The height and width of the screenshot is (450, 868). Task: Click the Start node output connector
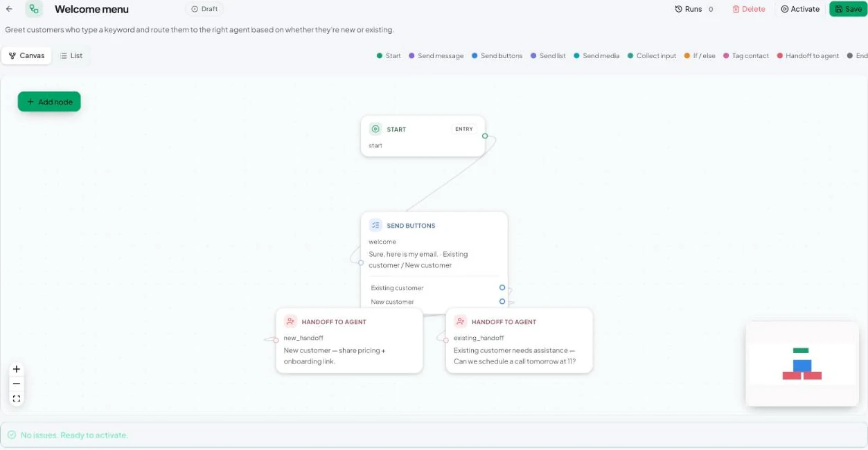pos(485,136)
